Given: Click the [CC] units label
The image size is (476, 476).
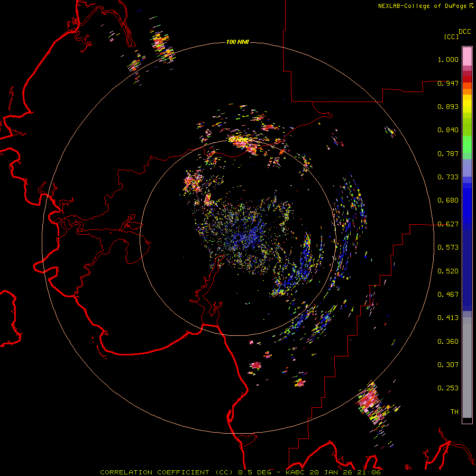Looking at the screenshot, I should [451, 36].
